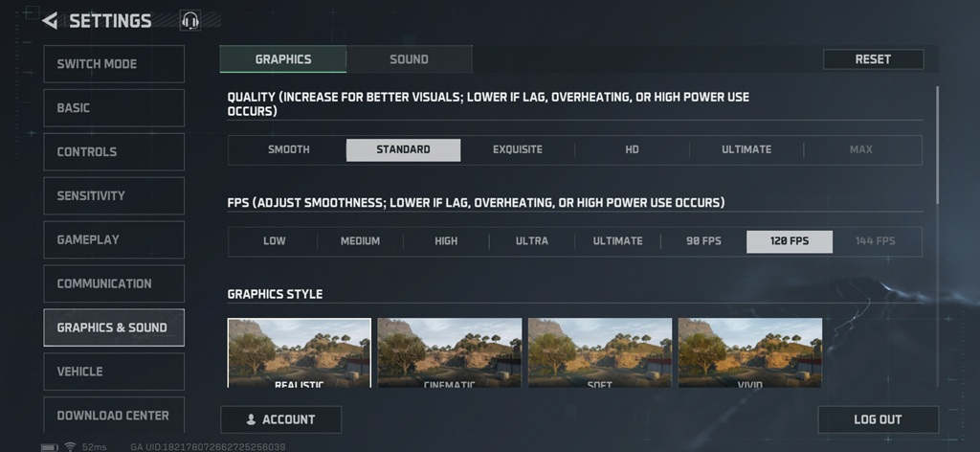
Task: Choose Exquisite graphics quality
Action: point(517,149)
